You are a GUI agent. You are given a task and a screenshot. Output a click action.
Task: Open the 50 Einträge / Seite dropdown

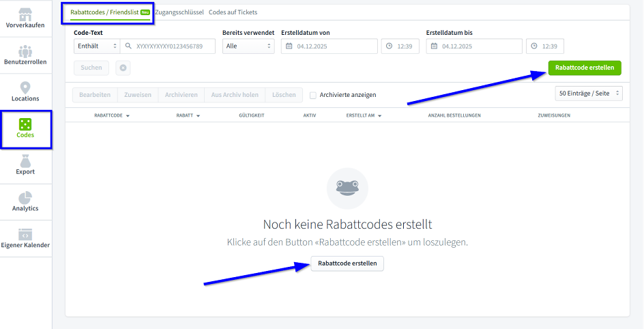(589, 93)
